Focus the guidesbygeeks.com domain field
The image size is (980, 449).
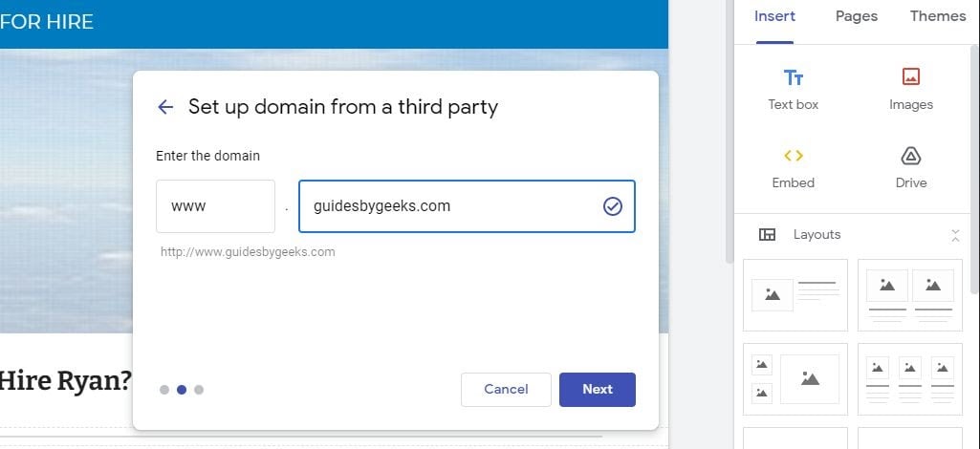click(449, 206)
